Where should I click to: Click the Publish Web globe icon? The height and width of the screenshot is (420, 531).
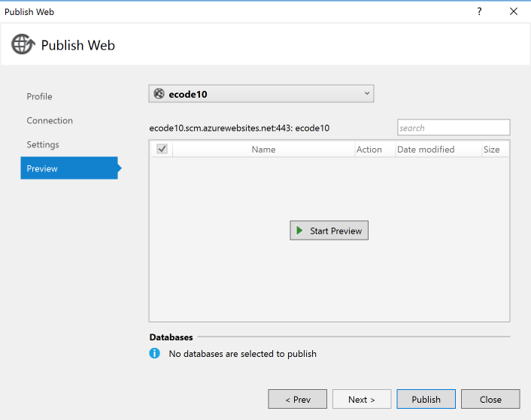click(23, 44)
